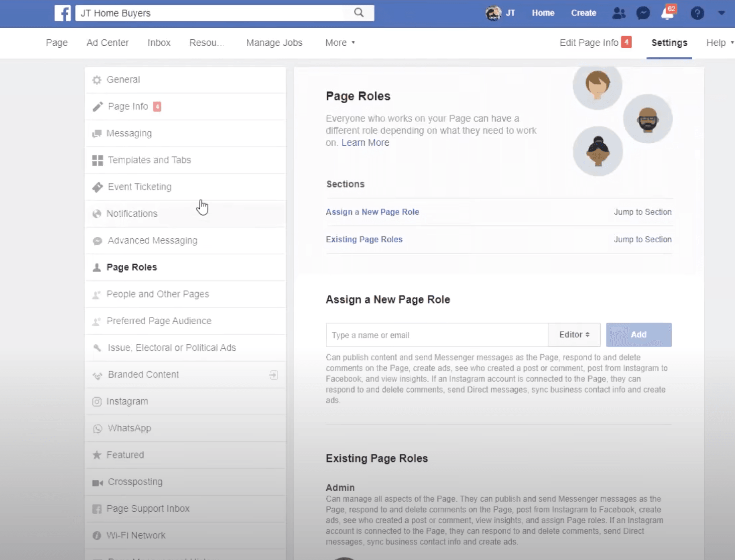Jump to Section for Existing Page Roles
The image size is (735, 560).
pos(642,239)
